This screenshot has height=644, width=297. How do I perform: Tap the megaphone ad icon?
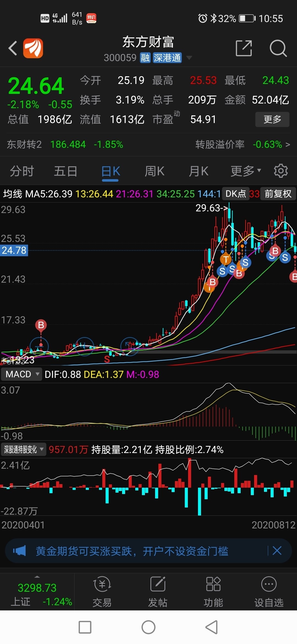click(19, 551)
